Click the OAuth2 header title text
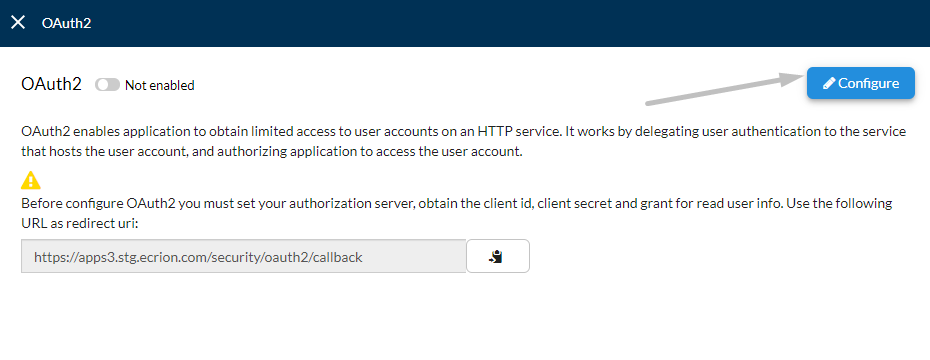 [x=66, y=23]
